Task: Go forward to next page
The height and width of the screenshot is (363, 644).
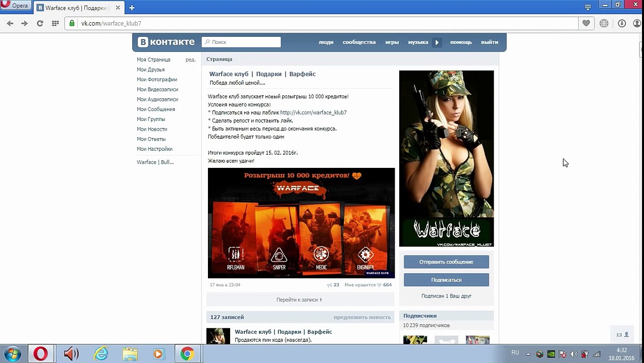Action: [24, 23]
